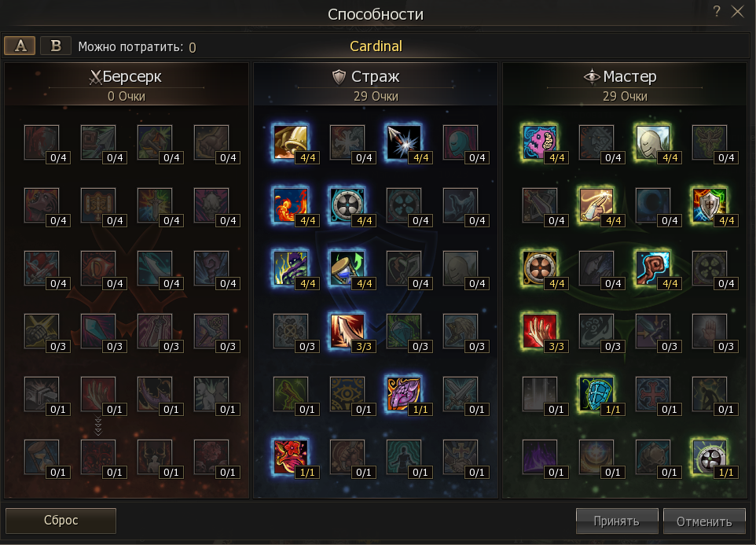Select the glowing staff skill in Мастер
The image size is (756, 545).
653,268
